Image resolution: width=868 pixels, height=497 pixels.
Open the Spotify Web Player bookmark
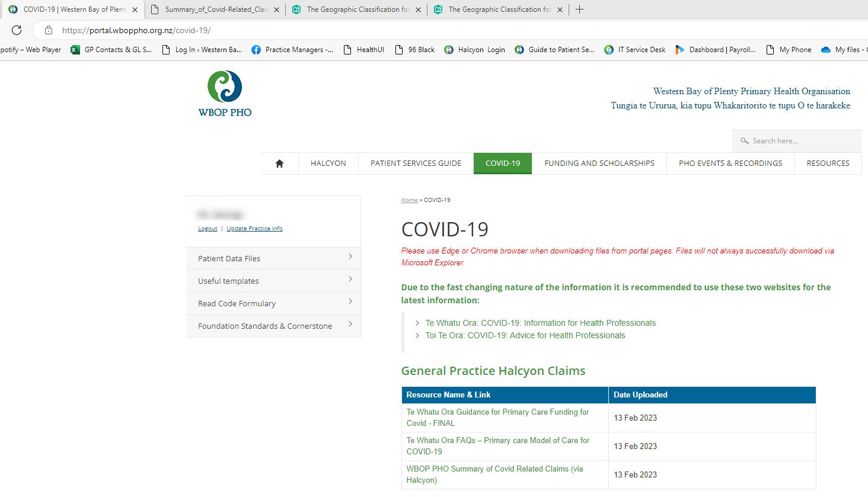[31, 50]
